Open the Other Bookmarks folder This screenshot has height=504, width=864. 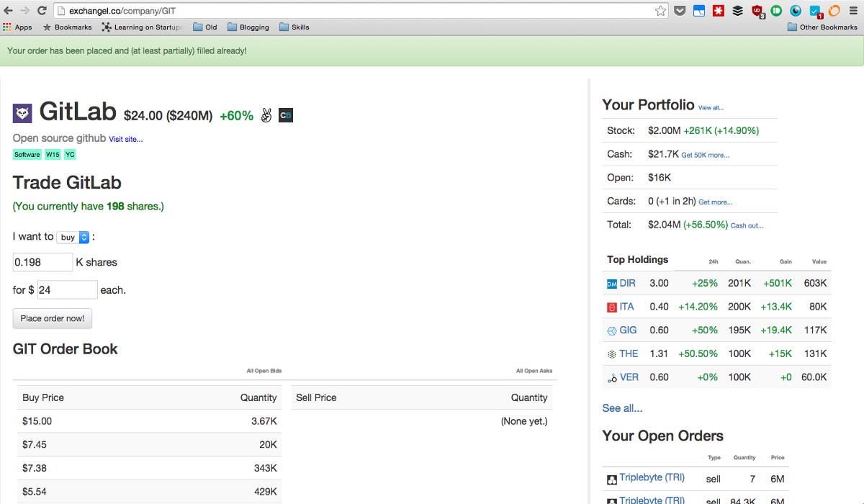click(822, 27)
